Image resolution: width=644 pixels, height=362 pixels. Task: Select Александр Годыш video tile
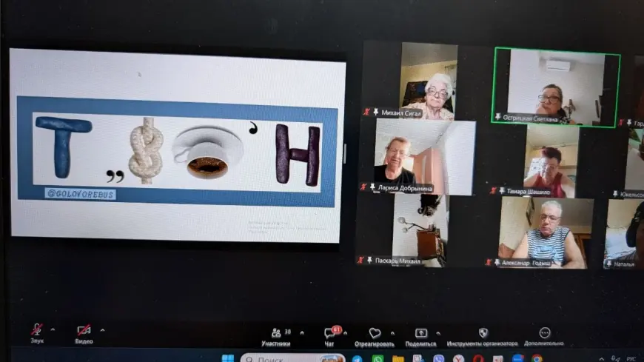(x=546, y=232)
